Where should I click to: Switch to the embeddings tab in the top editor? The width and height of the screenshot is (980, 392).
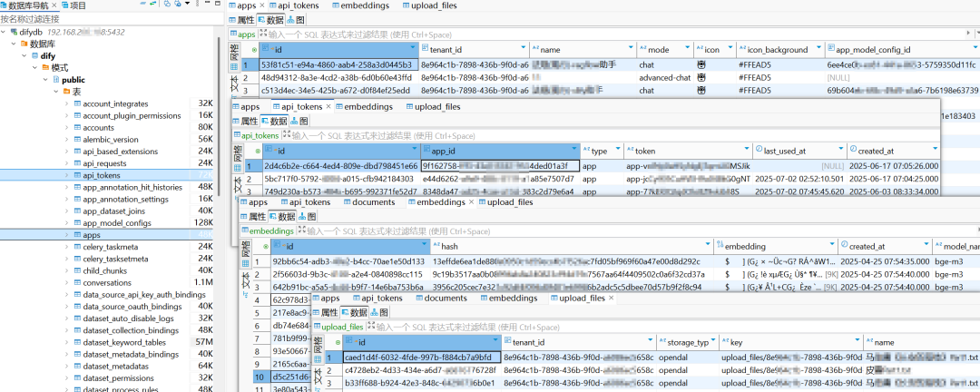(359, 5)
